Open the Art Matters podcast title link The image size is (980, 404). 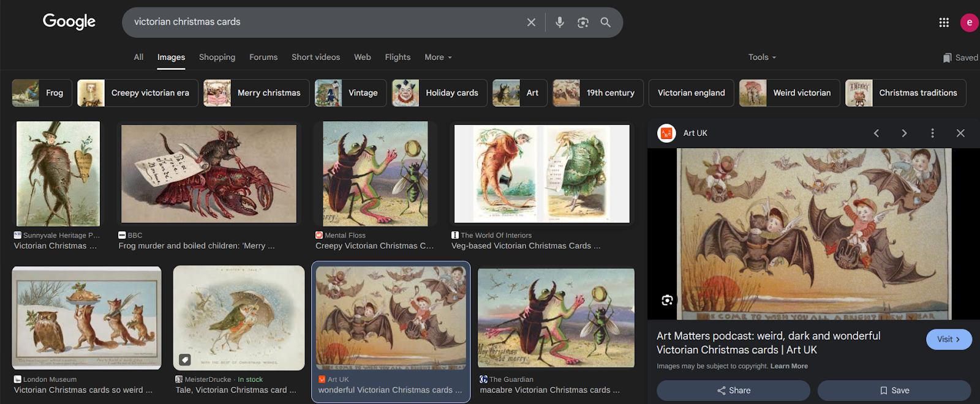[x=769, y=343]
